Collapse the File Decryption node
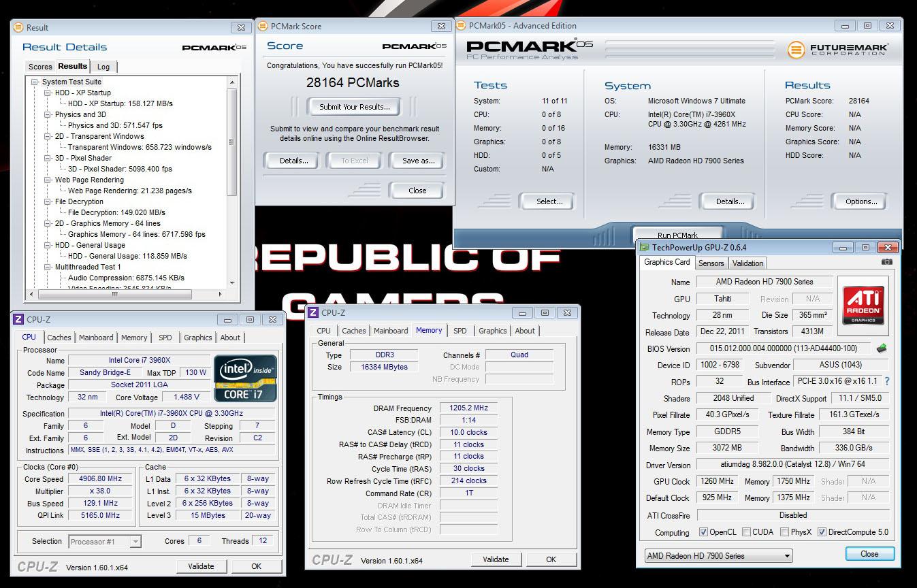This screenshot has width=917, height=588. pos(48,201)
